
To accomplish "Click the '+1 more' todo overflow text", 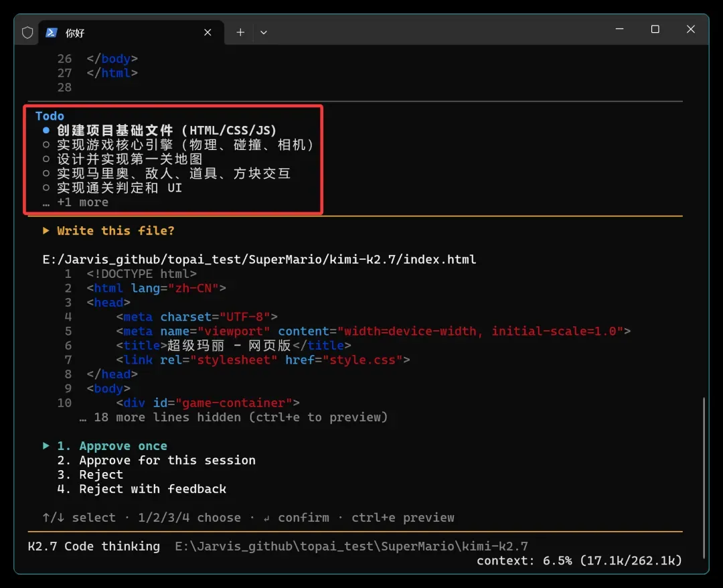I will 82,202.
